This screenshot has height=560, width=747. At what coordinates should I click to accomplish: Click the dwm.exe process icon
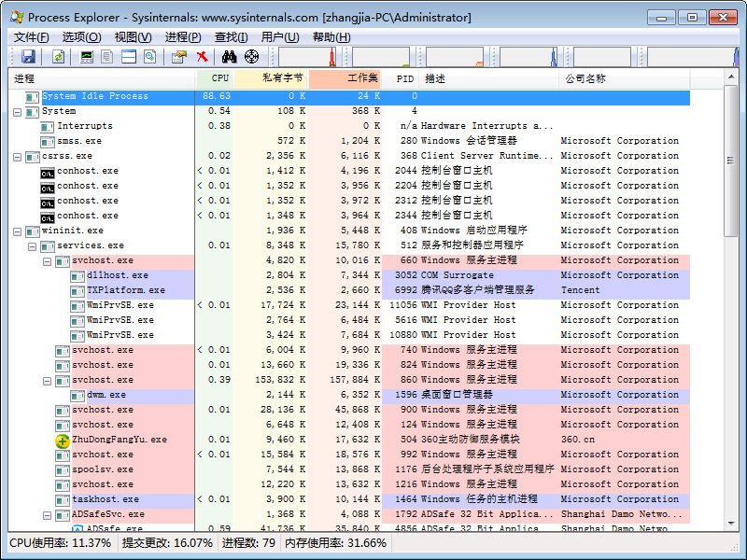point(78,395)
